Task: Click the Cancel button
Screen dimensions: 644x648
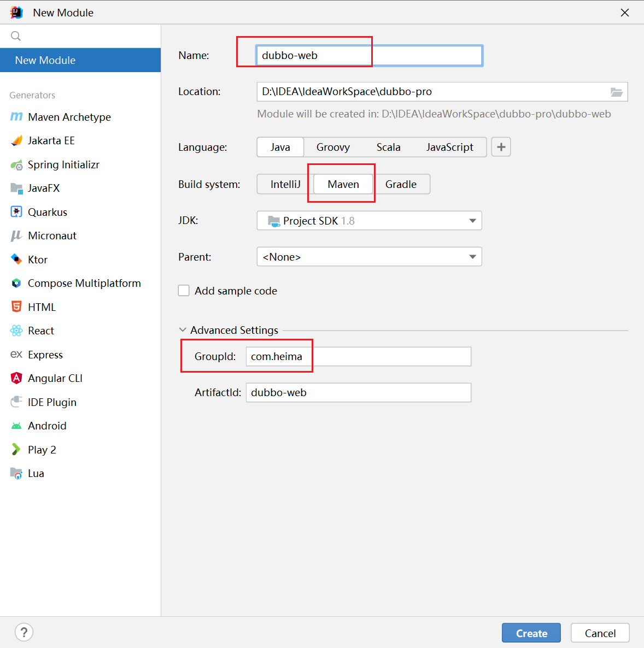Action: point(600,633)
